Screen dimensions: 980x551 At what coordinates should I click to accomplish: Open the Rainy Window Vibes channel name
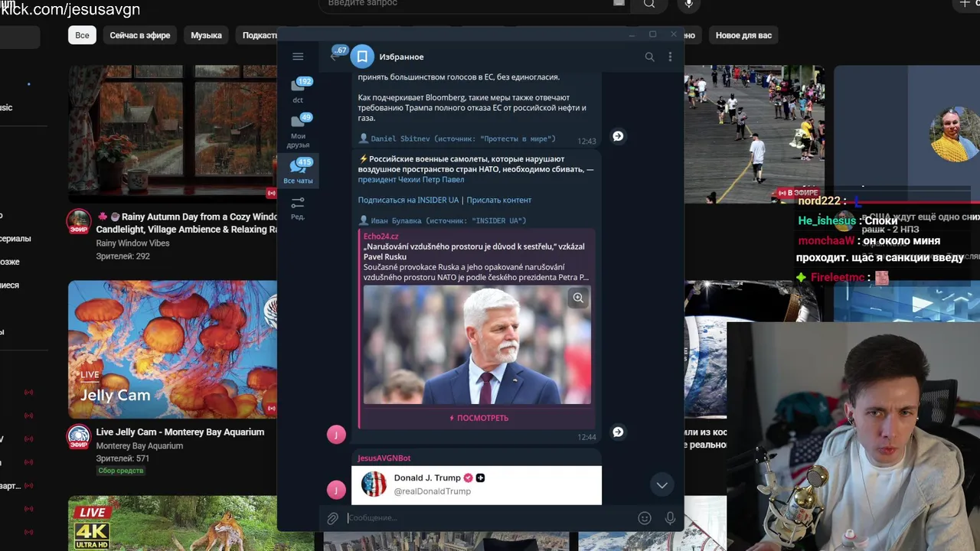pos(132,243)
